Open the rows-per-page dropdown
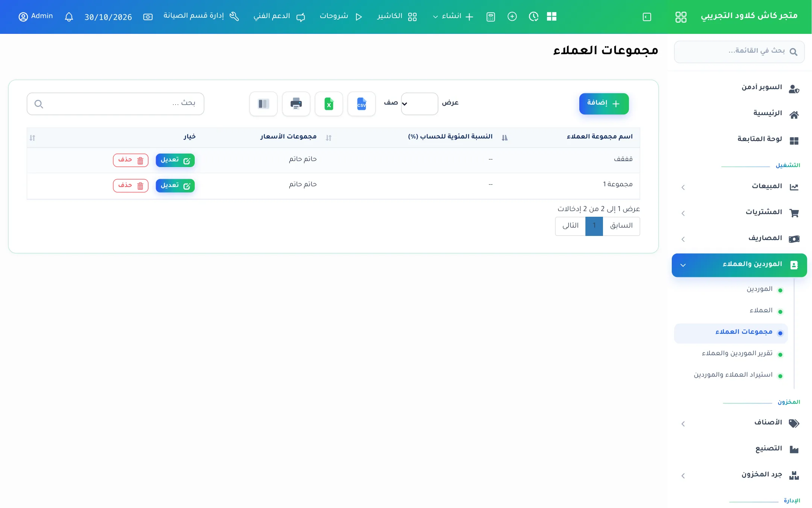This screenshot has width=812, height=508. pos(419,104)
